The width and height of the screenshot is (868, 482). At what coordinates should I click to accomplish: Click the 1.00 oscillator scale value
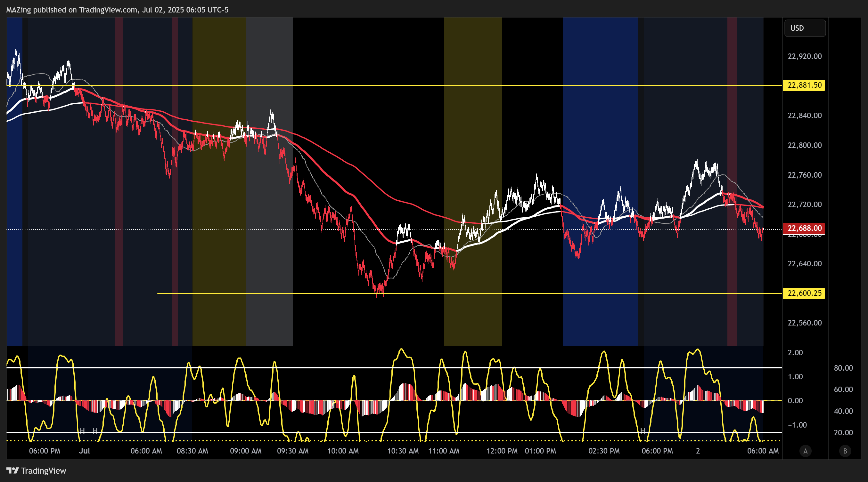click(795, 377)
